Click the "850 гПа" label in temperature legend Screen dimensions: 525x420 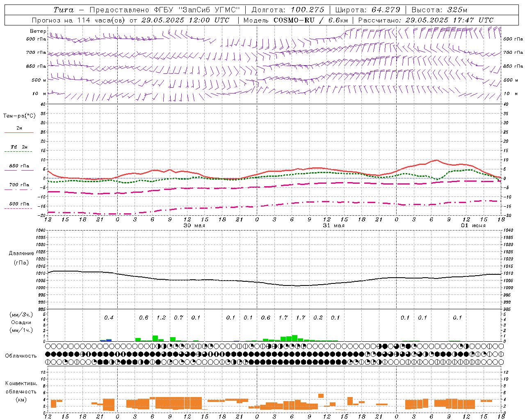[x=19, y=166]
